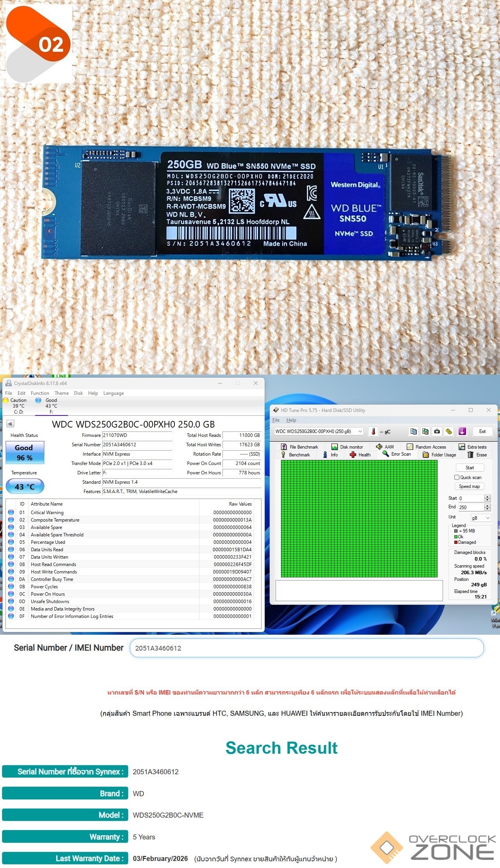The image size is (500, 868).
Task: Click the status circle for Available Spare row
Action: click(x=11, y=527)
